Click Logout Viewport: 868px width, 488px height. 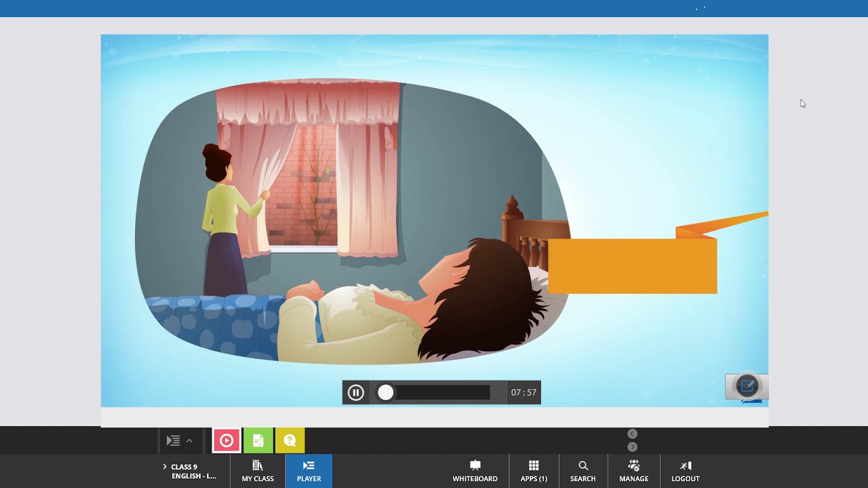point(685,471)
